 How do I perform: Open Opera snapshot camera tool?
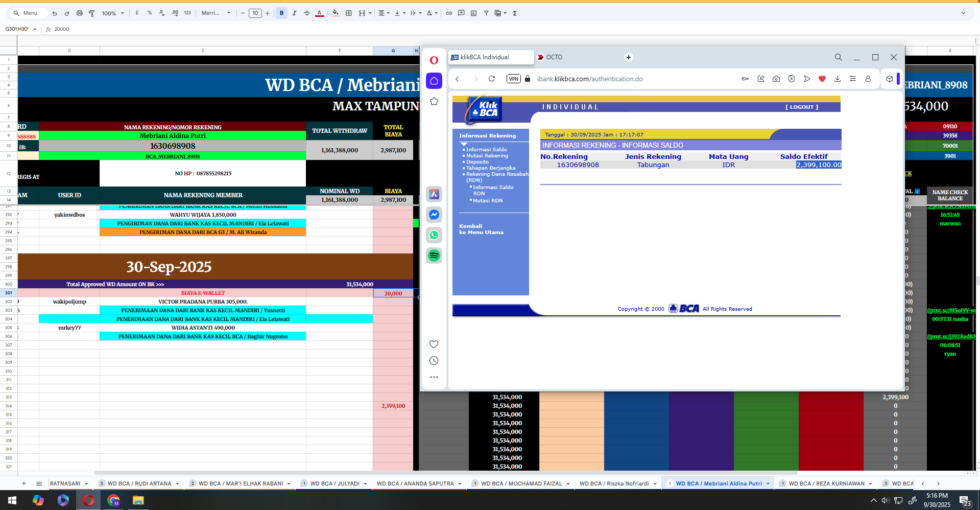[776, 79]
